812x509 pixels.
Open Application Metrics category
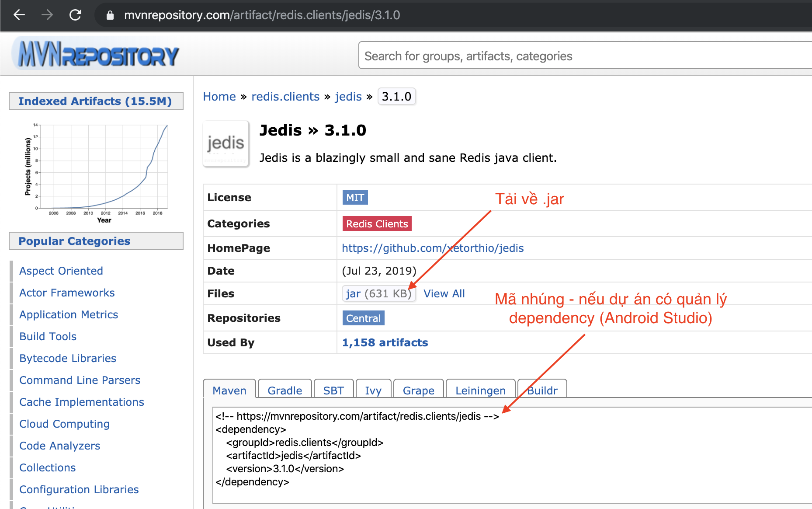pyautogui.click(x=69, y=315)
